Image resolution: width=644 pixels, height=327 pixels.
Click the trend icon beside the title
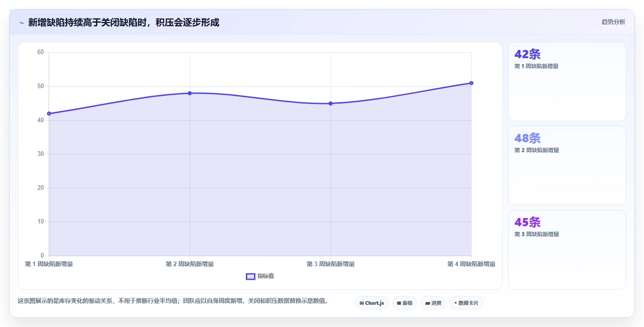tap(21, 23)
